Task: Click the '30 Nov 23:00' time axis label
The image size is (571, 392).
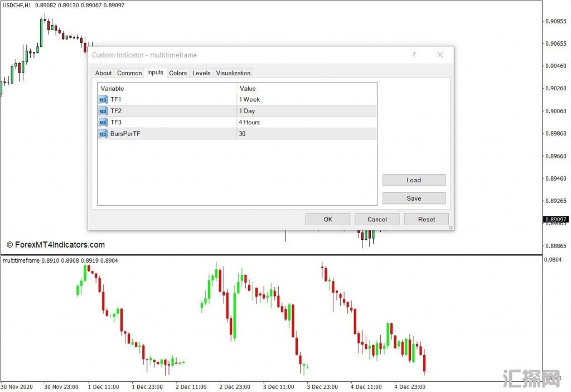Action: (x=61, y=386)
